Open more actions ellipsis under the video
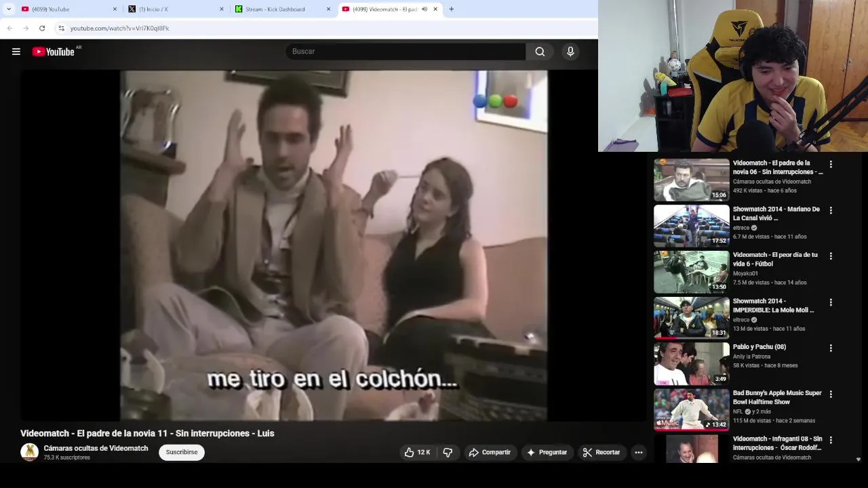The image size is (868, 488). (x=639, y=452)
